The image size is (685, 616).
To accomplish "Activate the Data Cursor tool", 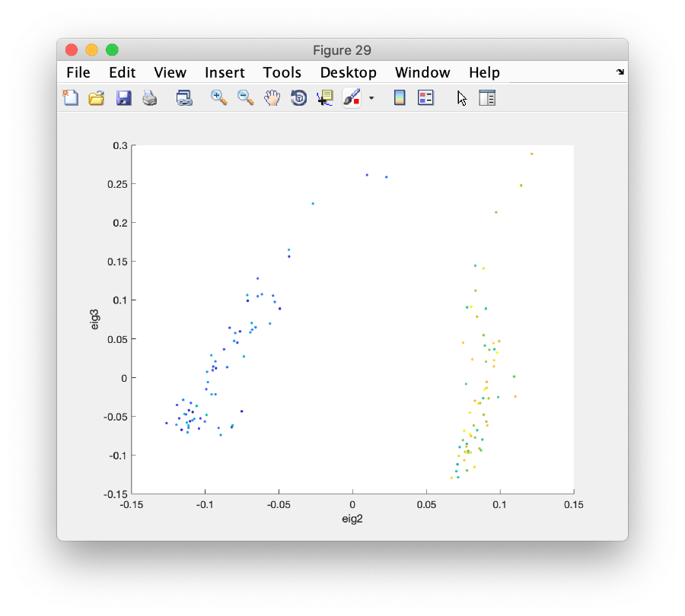I will [325, 97].
